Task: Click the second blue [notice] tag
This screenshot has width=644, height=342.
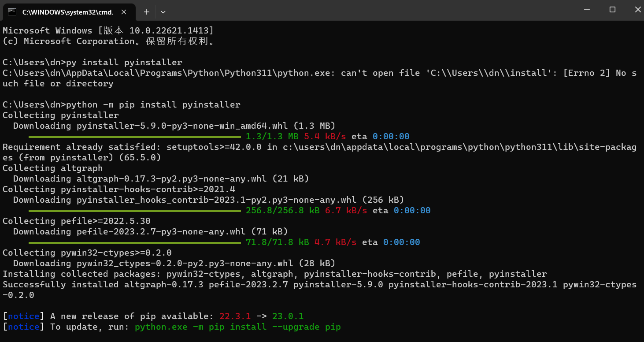Action: (x=23, y=327)
